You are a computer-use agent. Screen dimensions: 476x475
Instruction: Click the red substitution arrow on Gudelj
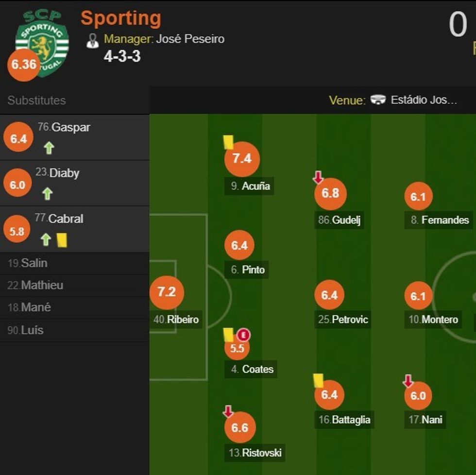pyautogui.click(x=318, y=177)
